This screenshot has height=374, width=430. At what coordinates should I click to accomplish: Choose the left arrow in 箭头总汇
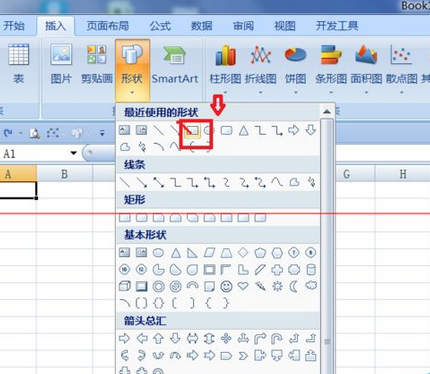[142, 339]
